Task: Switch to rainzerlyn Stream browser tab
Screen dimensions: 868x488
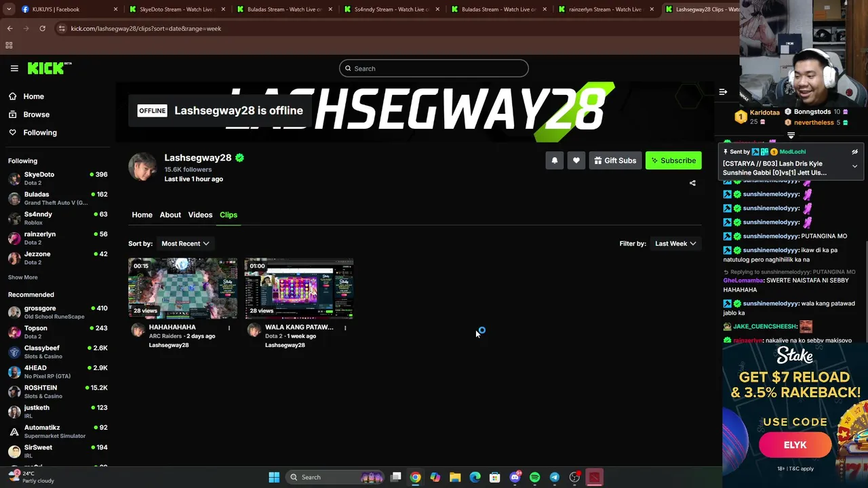Action: pyautogui.click(x=606, y=9)
